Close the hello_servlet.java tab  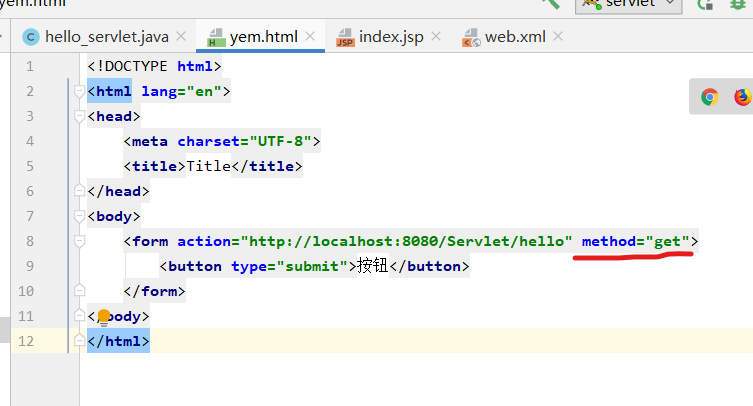(181, 37)
